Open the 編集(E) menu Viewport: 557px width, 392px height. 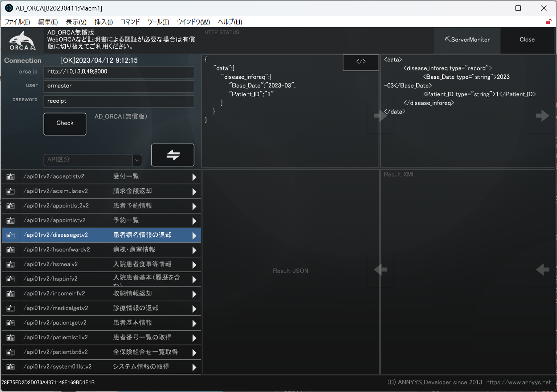coord(48,22)
